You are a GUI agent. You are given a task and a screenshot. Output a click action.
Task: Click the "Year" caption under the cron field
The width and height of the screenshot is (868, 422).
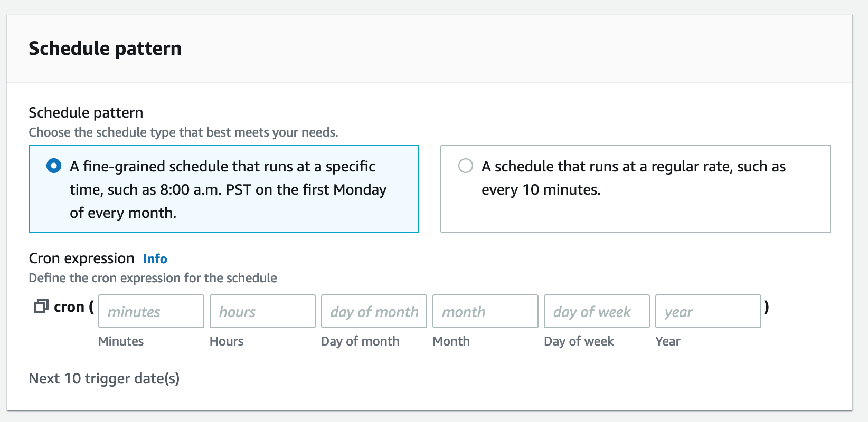[668, 341]
